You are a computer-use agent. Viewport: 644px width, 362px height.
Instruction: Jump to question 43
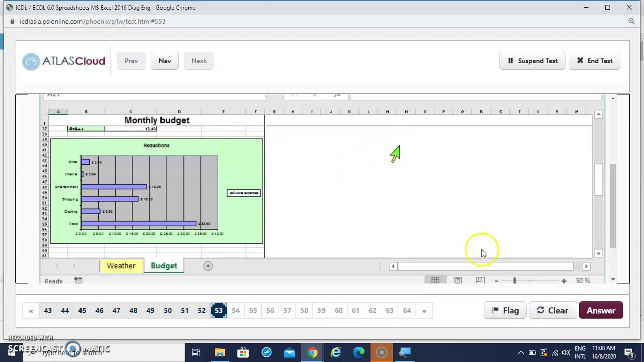(x=48, y=310)
